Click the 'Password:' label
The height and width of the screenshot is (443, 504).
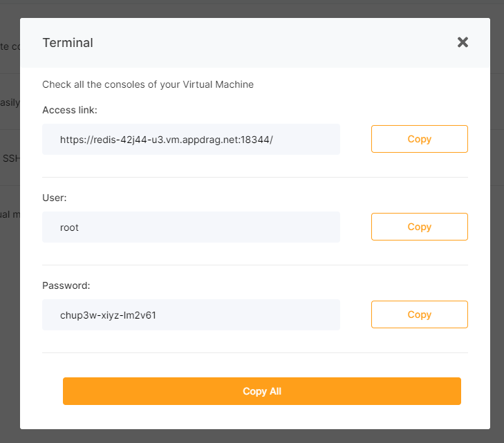coord(66,285)
